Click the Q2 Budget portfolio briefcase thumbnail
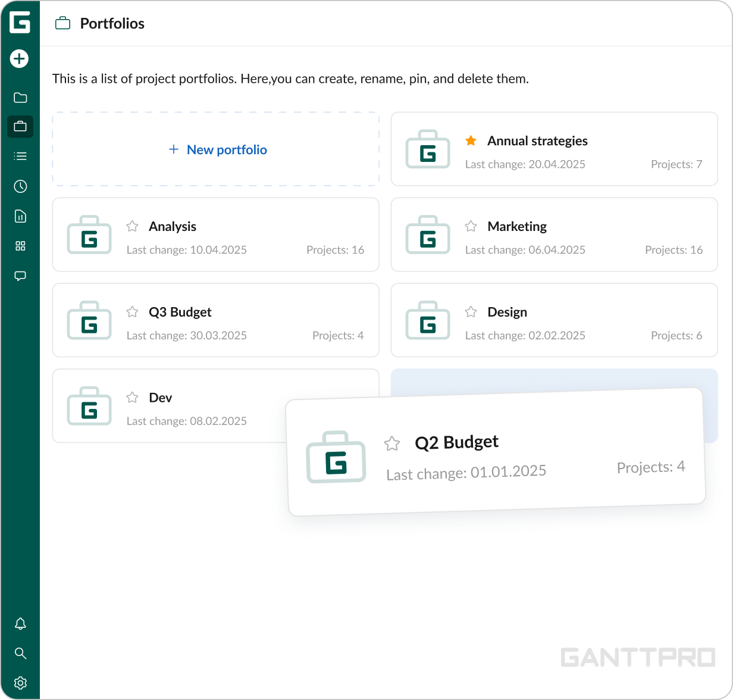The image size is (733, 700). coord(336,457)
